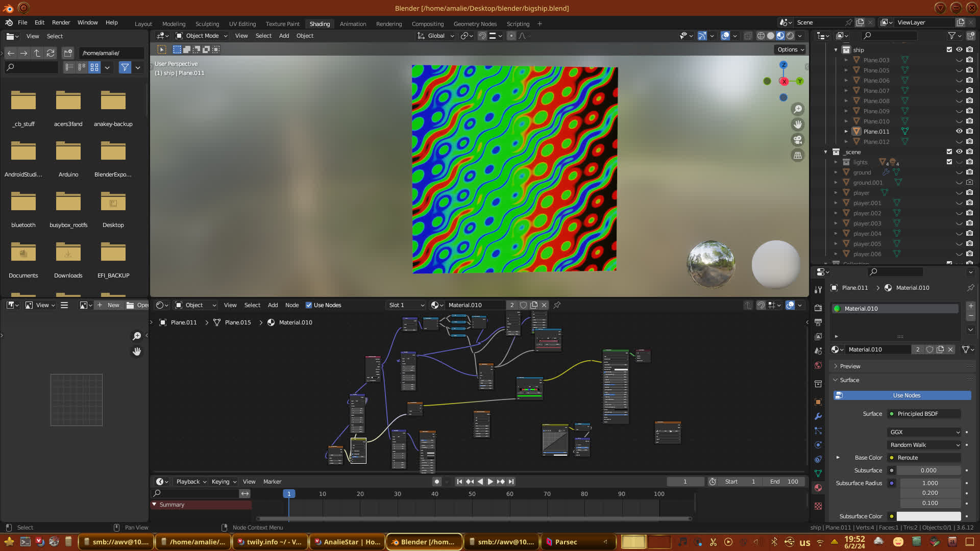Screen dimensions: 980x551
Task: Click the Subsurface Color white swatch
Action: tap(928, 516)
